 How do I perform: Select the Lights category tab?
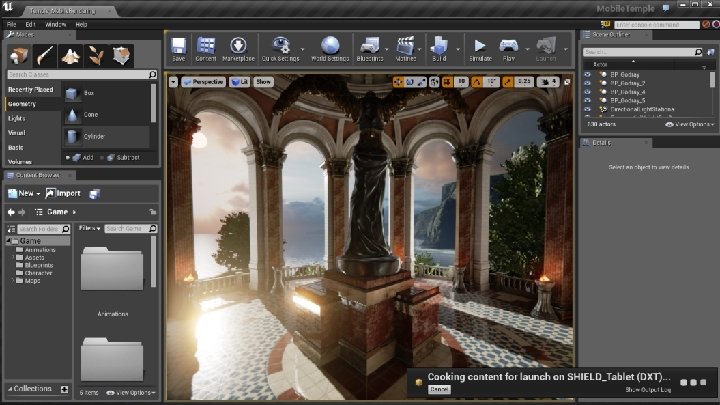coord(33,118)
